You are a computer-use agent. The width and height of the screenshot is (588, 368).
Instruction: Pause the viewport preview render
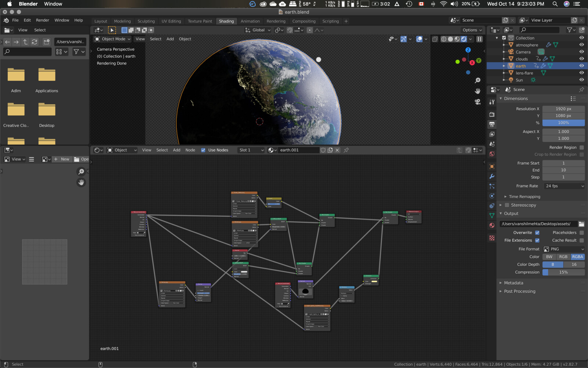480,39
